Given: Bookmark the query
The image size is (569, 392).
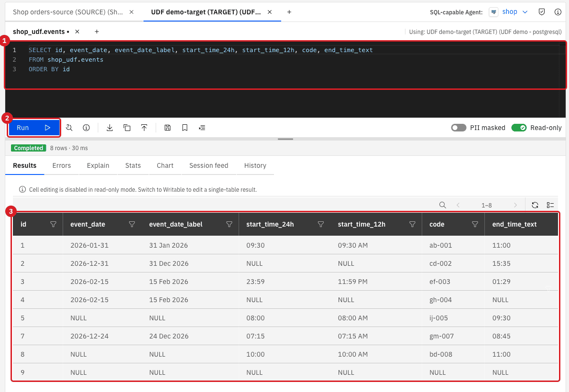Looking at the screenshot, I should pos(185,128).
